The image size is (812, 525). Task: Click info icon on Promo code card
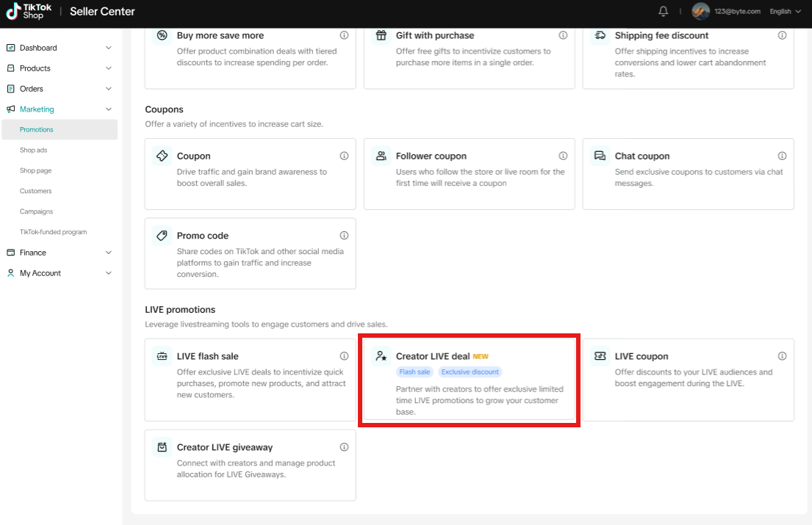(x=344, y=236)
